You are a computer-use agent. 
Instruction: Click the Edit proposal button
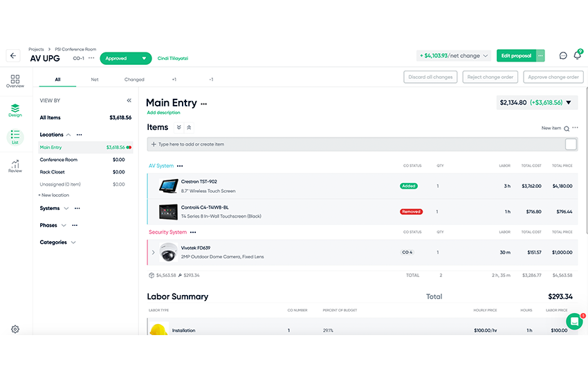click(x=515, y=55)
